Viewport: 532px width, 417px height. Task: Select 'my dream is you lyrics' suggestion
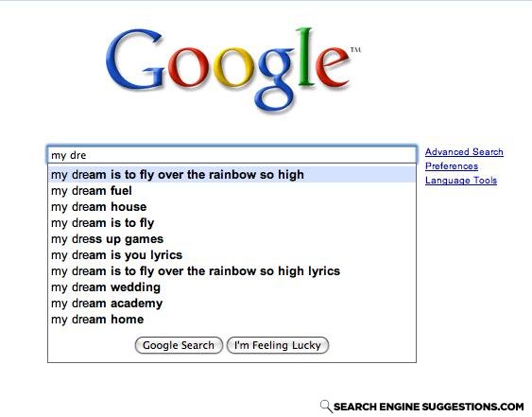pyautogui.click(x=232, y=254)
